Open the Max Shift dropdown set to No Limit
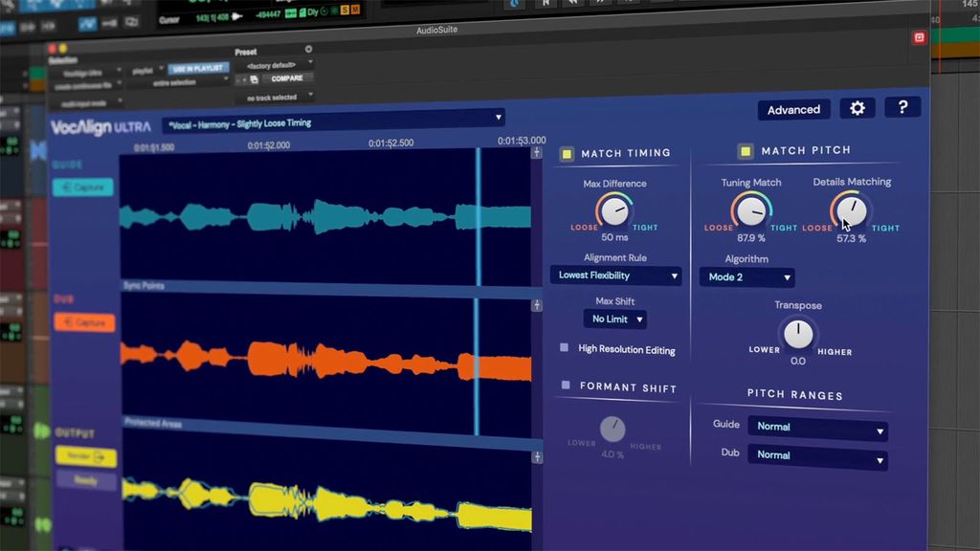The width and height of the screenshot is (980, 551). 613,319
